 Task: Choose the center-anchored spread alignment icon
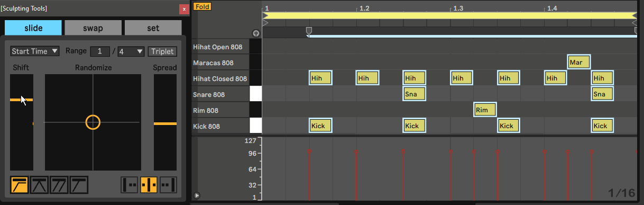[149, 185]
